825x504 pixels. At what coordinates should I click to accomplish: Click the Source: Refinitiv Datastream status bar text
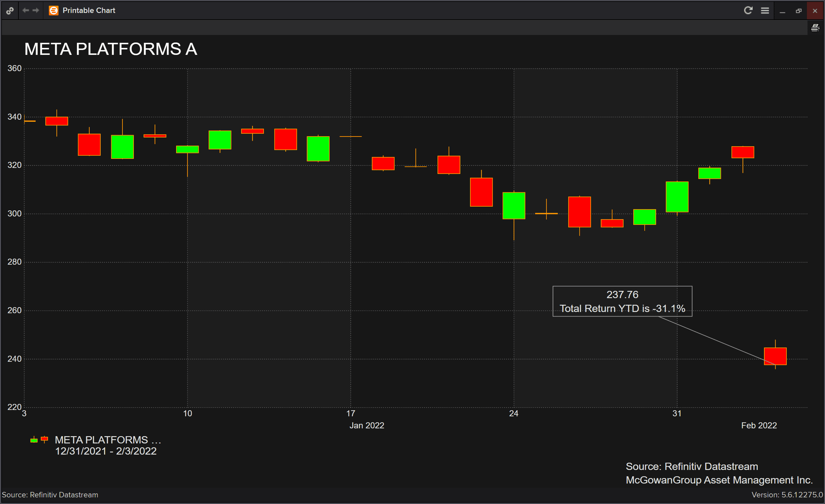(50, 495)
